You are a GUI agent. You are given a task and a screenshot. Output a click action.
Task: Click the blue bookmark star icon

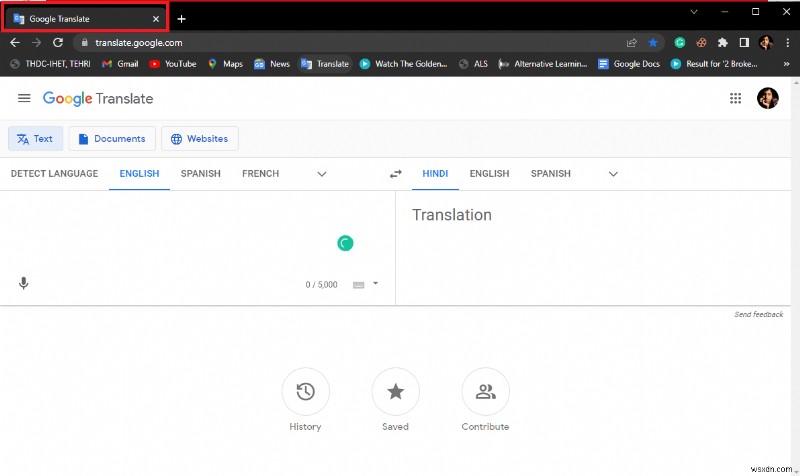click(x=653, y=43)
